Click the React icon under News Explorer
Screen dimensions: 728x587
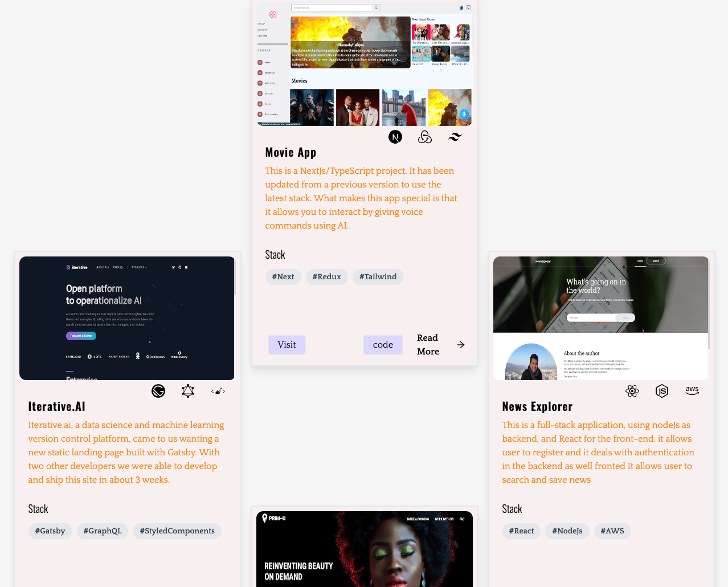pos(632,391)
